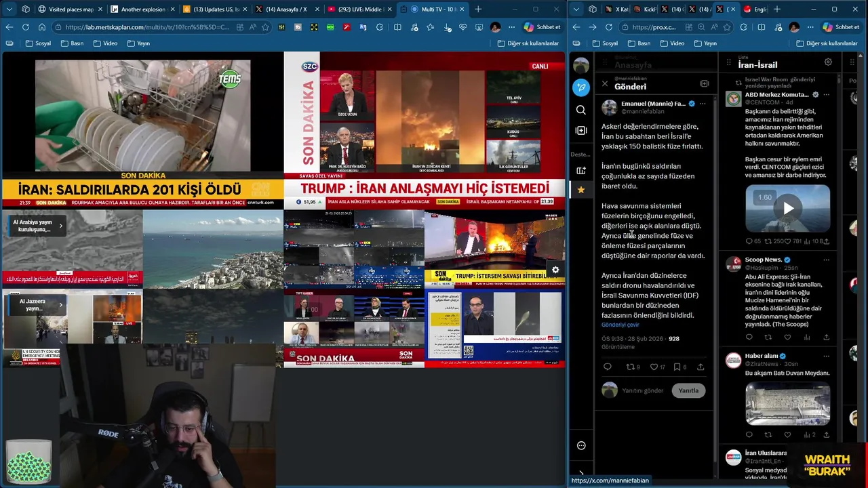Switch to the (13) Updates US tab

[214, 9]
